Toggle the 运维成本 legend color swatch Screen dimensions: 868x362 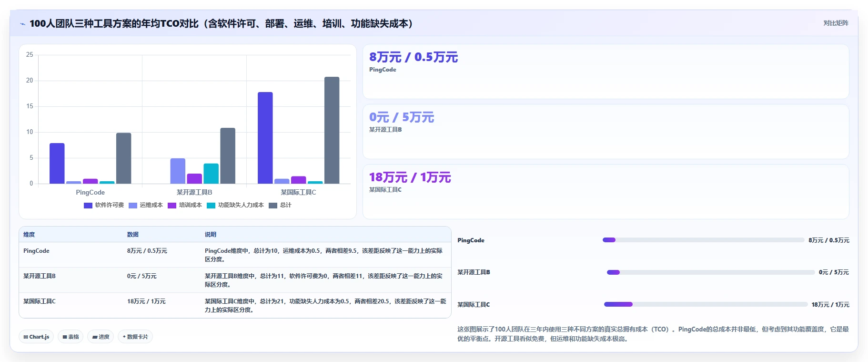133,206
